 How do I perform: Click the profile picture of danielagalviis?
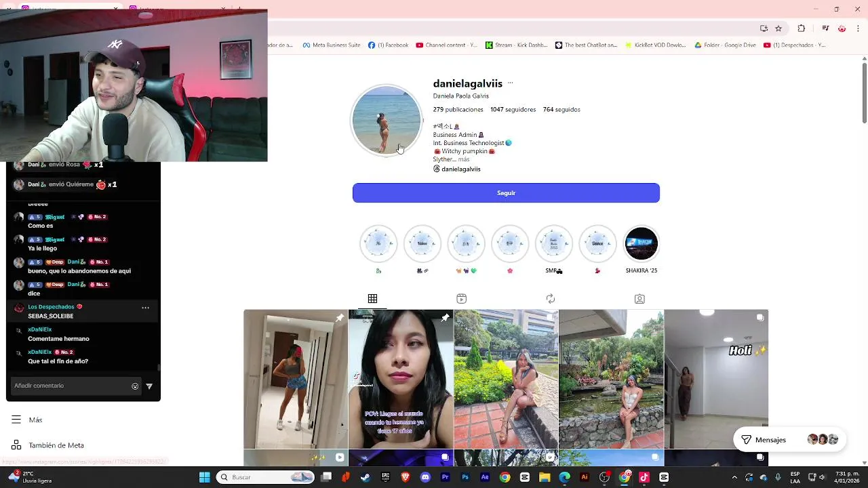[x=387, y=121]
